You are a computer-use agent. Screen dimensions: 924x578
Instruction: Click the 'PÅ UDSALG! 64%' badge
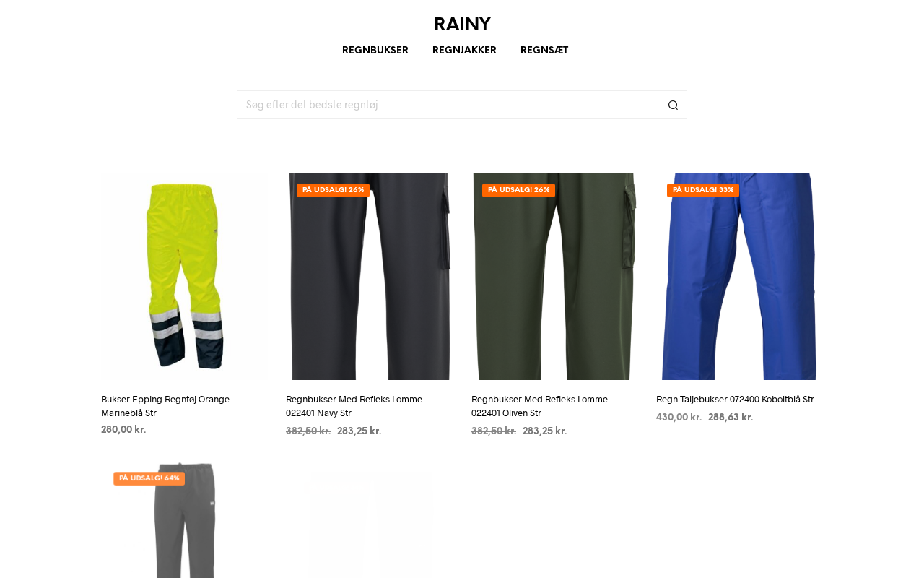149,478
